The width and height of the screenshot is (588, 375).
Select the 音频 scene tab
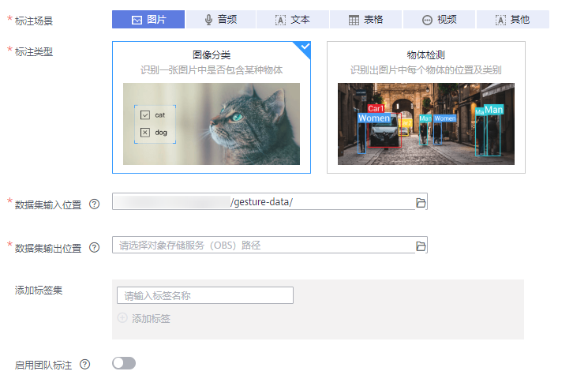(x=221, y=20)
